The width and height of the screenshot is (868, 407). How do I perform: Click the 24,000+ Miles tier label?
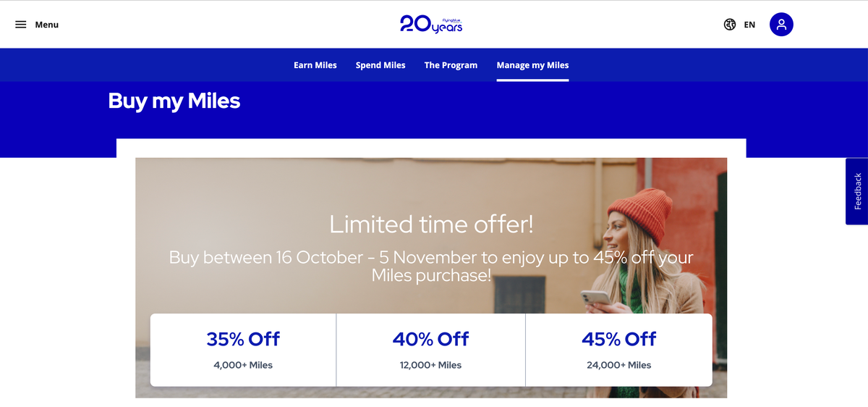(618, 365)
